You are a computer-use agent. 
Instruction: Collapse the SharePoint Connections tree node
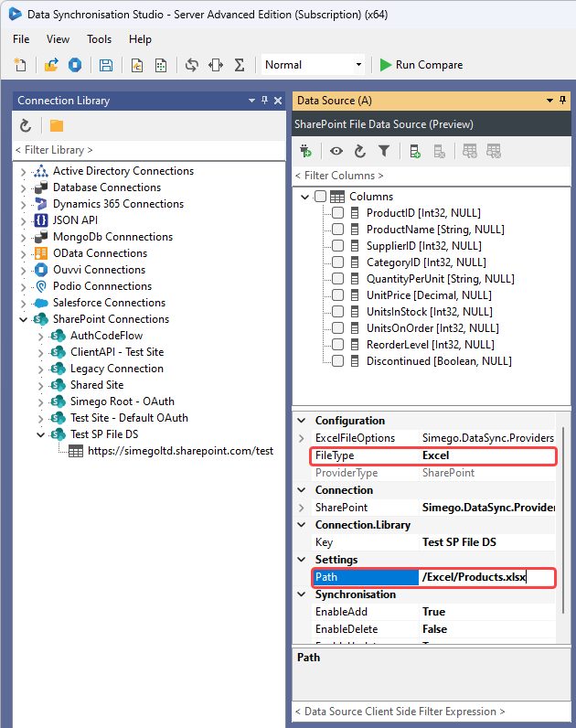coord(24,319)
